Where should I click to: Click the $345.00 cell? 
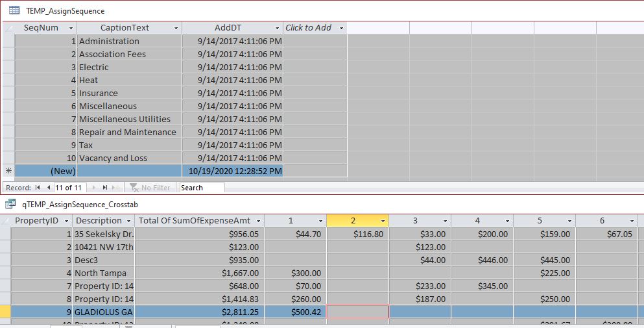482,286
